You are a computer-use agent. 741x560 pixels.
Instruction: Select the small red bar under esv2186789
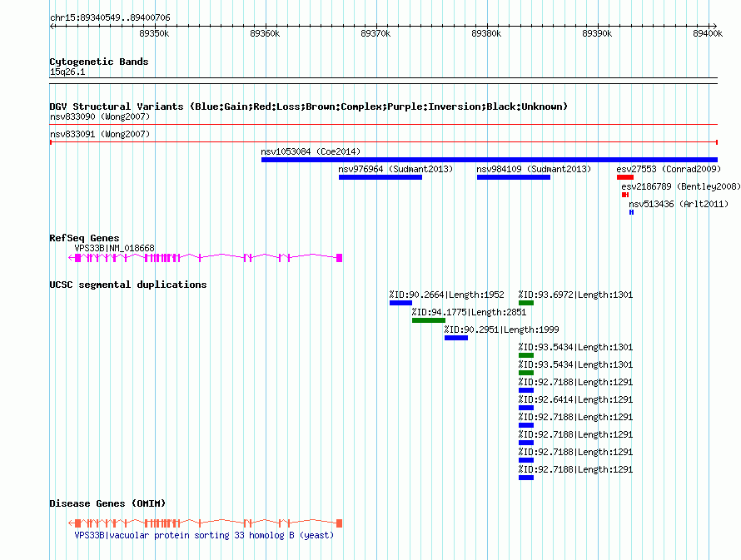pos(625,195)
